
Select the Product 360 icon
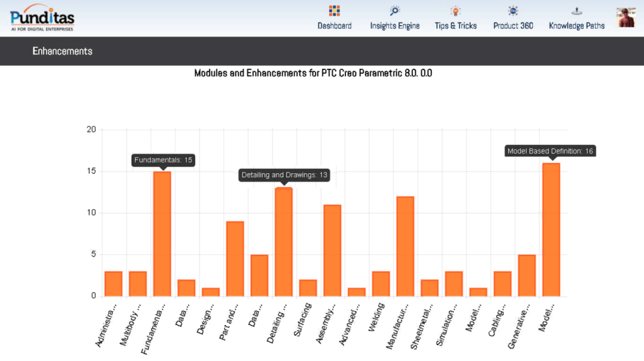pyautogui.click(x=513, y=11)
